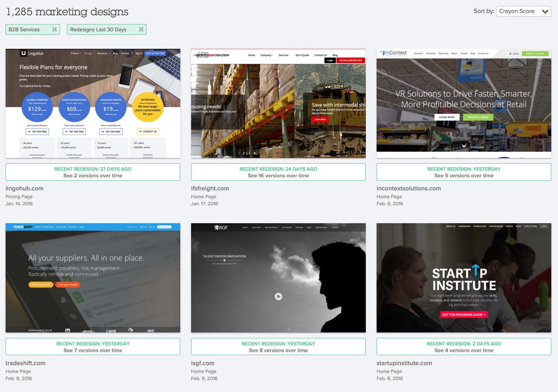See 7 versions over time for tradeshift
The height and width of the screenshot is (392, 558).
93,347
